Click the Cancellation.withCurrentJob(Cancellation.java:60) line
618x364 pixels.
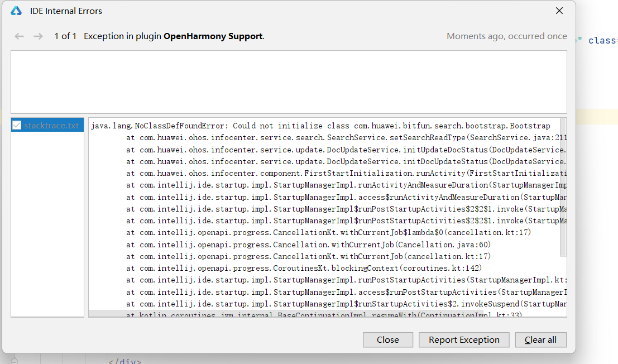(x=308, y=245)
